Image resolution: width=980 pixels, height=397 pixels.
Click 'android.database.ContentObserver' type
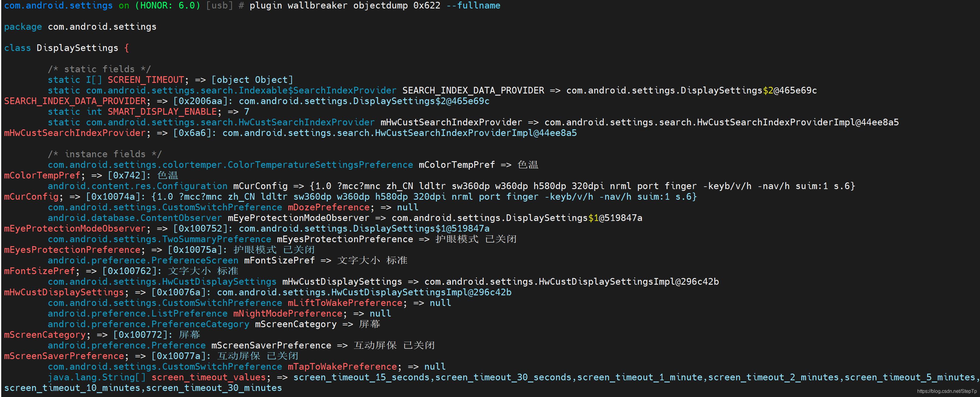click(135, 218)
